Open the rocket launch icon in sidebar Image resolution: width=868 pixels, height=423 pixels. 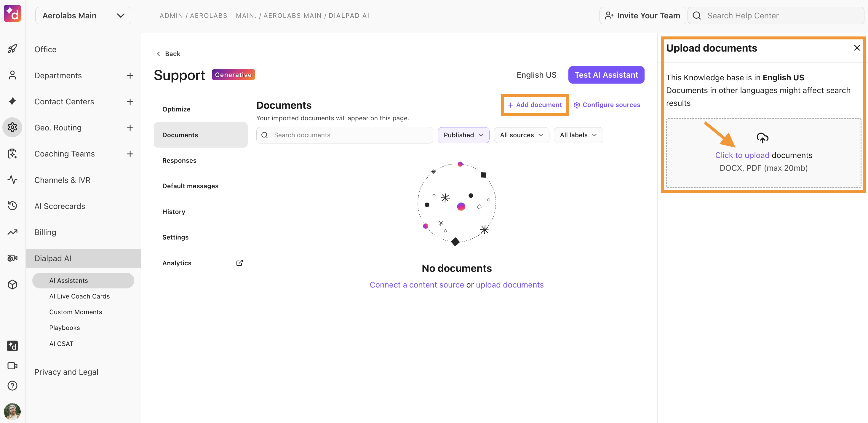coord(12,49)
